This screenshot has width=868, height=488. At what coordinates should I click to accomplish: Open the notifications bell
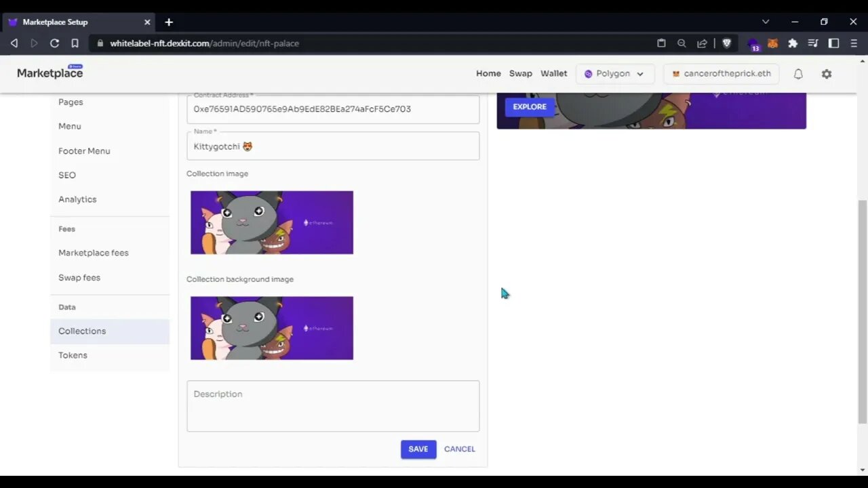point(798,74)
